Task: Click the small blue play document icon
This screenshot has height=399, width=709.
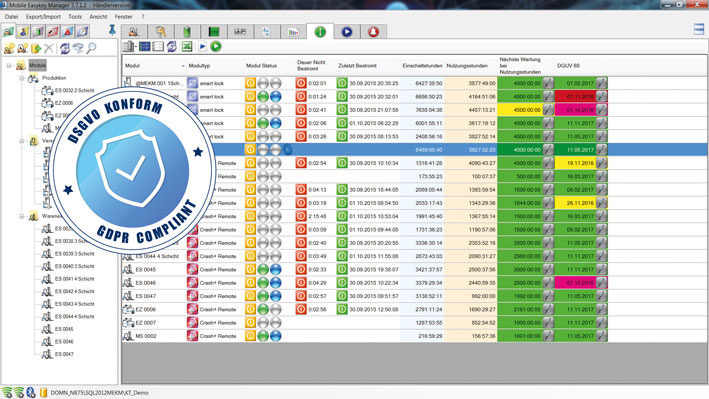Action: point(203,46)
